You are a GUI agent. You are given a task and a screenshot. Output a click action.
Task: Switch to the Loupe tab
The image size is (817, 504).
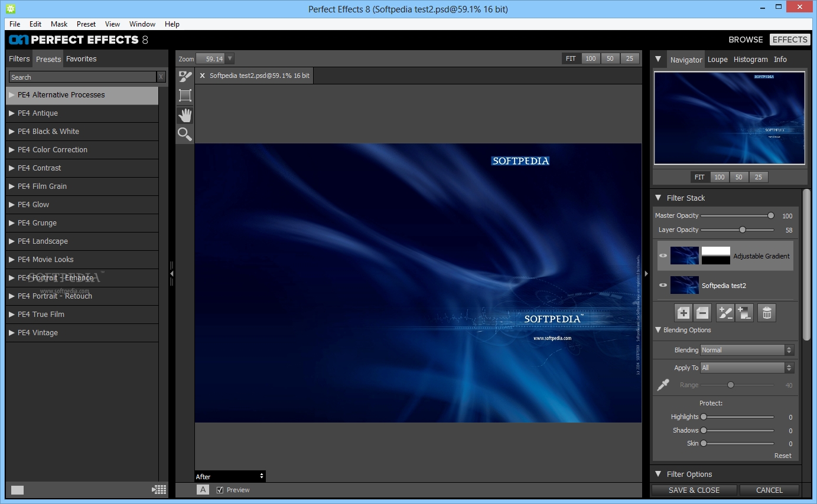(718, 60)
